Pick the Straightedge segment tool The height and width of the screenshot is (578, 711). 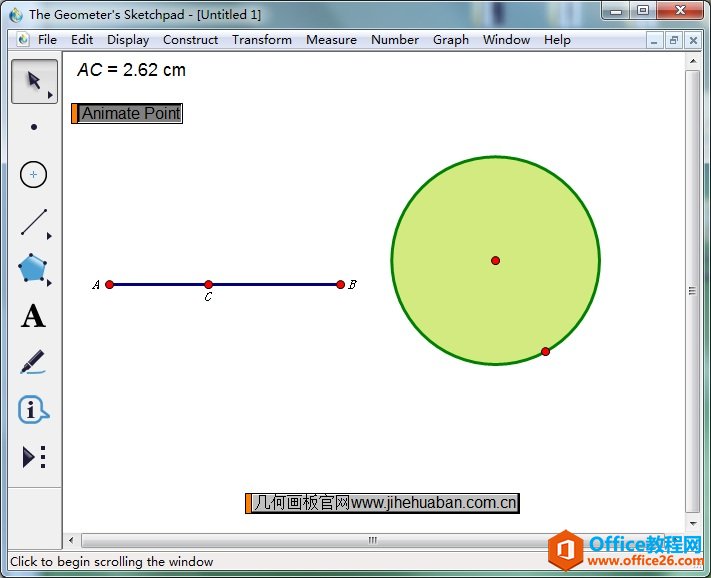pos(33,222)
